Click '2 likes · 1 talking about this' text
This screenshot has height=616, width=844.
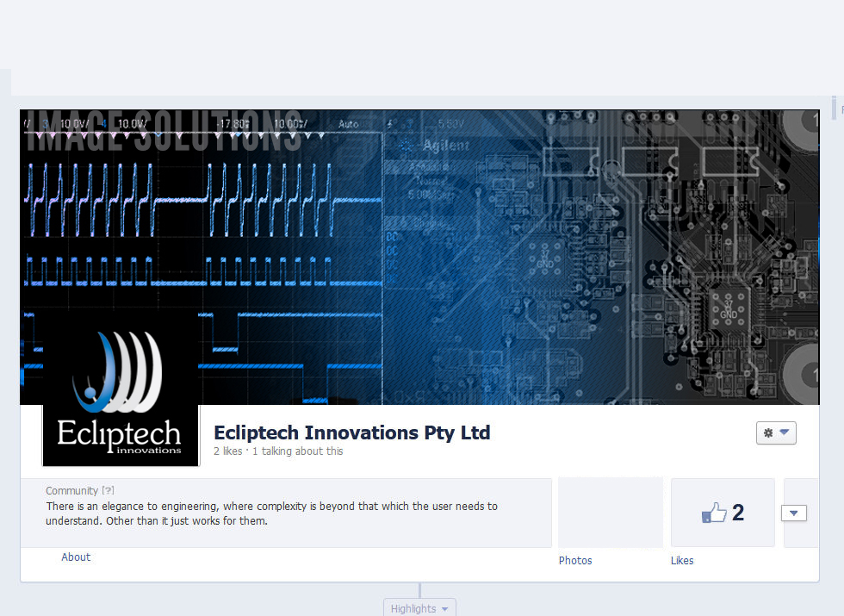pyautogui.click(x=278, y=451)
